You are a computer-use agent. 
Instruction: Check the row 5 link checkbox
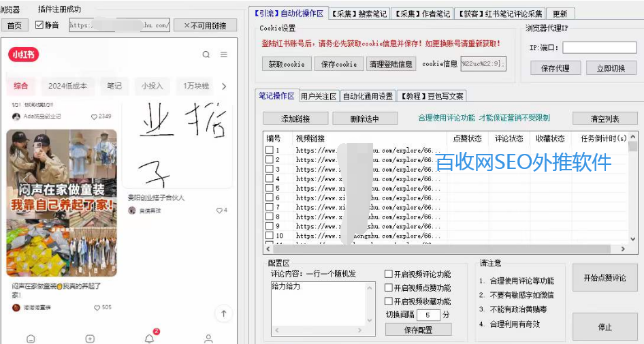point(270,188)
